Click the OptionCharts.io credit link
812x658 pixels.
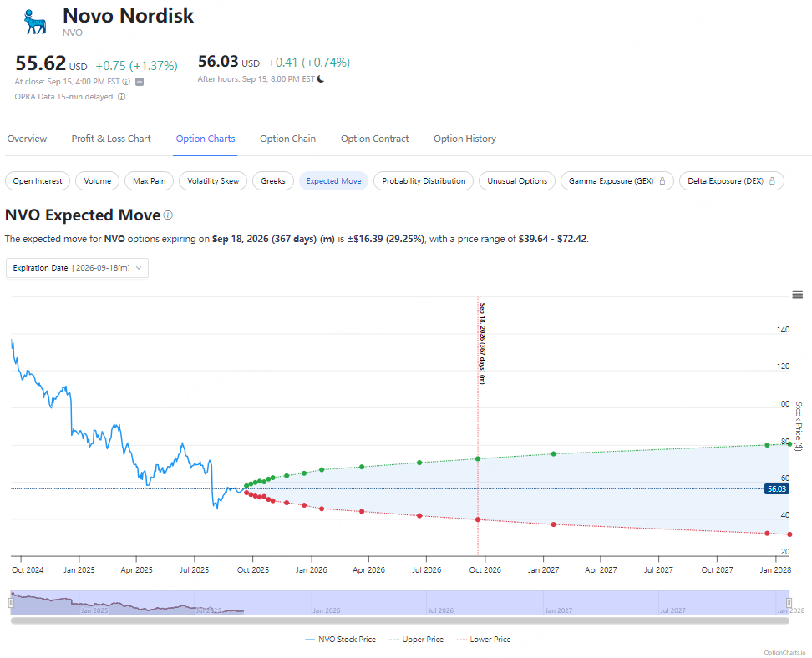point(784,652)
